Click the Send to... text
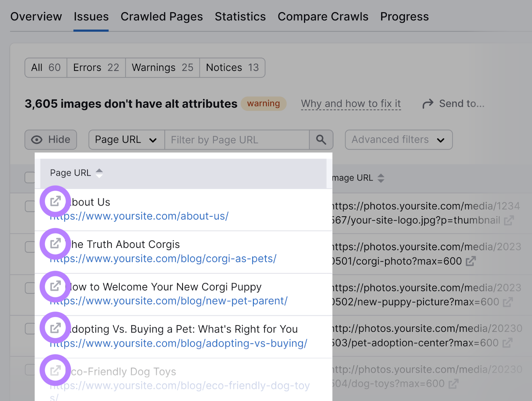The image size is (532, 401). coord(462,104)
